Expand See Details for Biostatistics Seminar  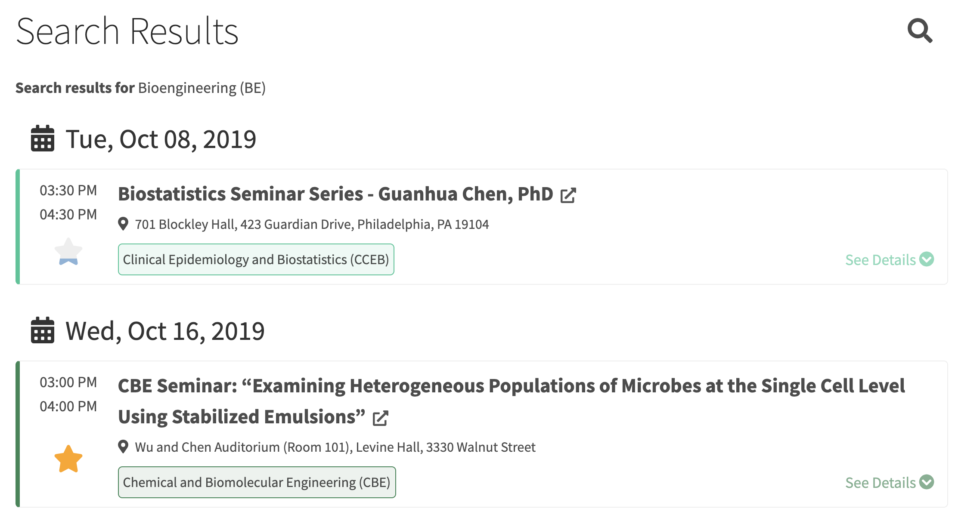(x=889, y=260)
